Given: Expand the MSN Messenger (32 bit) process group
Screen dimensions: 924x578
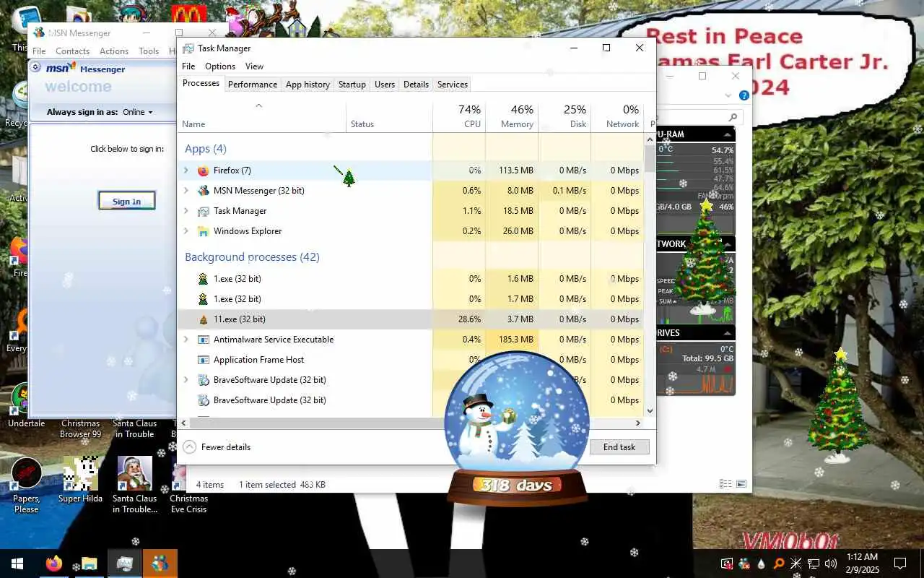Looking at the screenshot, I should click(x=186, y=191).
